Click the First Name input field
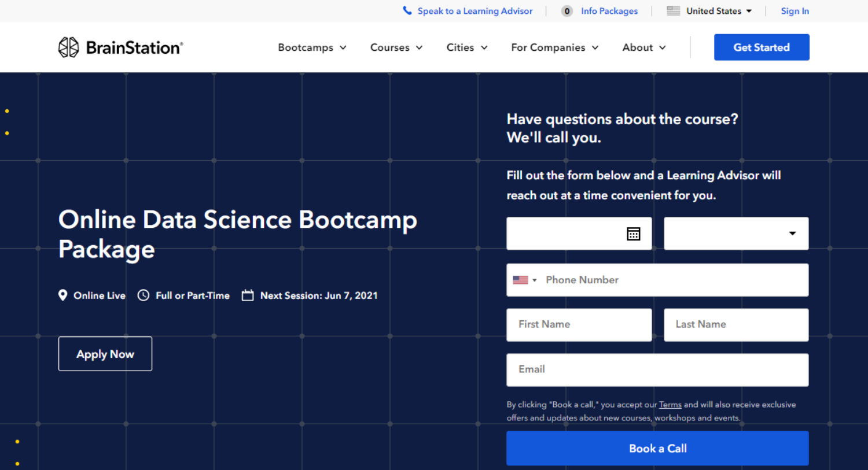The image size is (868, 470). click(x=579, y=324)
